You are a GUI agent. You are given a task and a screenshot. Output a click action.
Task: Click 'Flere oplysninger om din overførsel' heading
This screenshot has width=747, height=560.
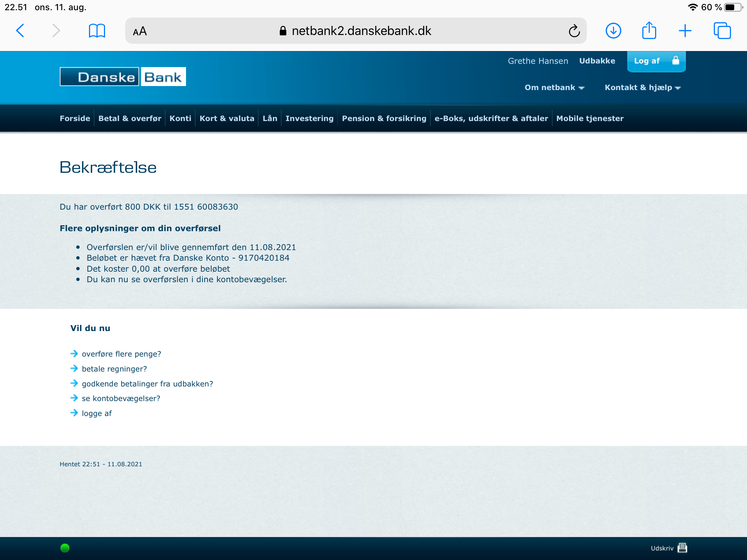point(140,228)
